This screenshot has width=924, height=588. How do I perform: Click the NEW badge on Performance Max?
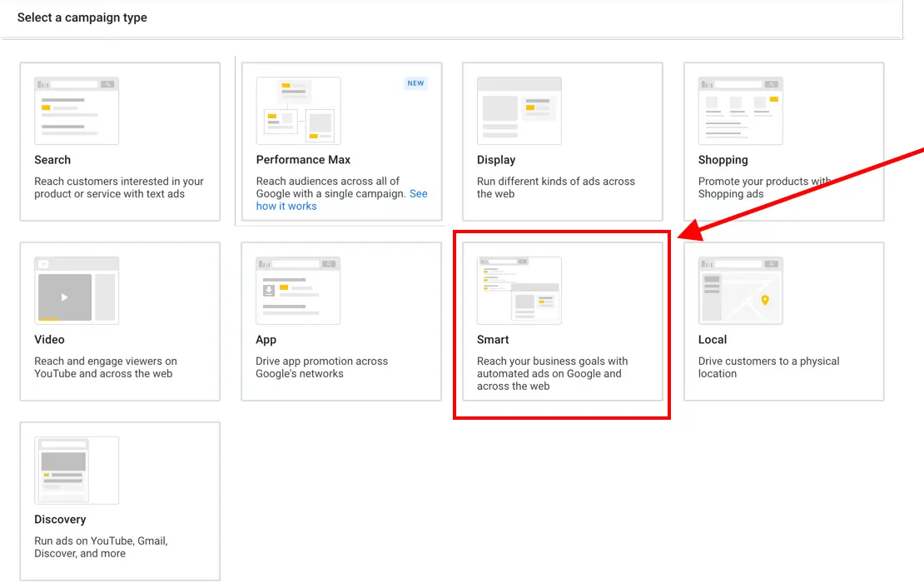[x=415, y=83]
